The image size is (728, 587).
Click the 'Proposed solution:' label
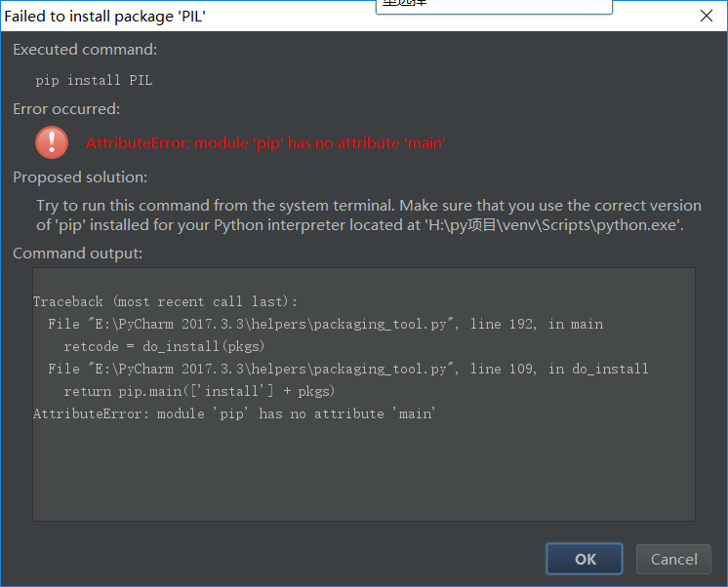tap(80, 177)
